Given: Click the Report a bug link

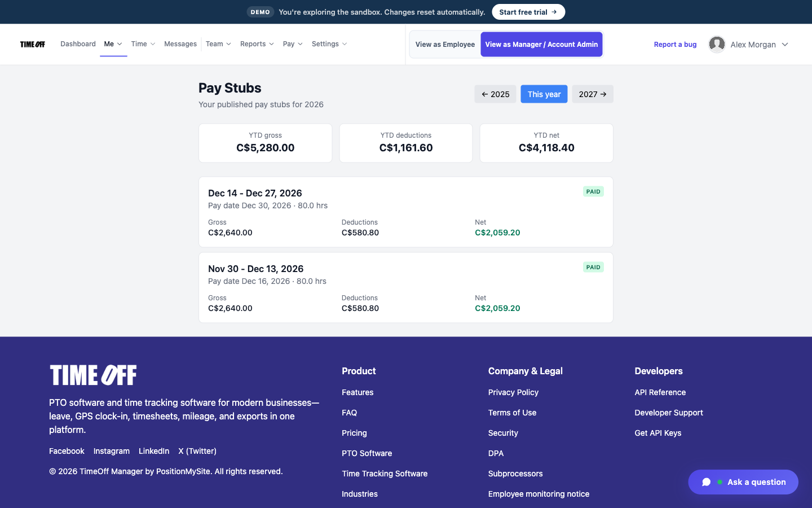Looking at the screenshot, I should pyautogui.click(x=675, y=45).
